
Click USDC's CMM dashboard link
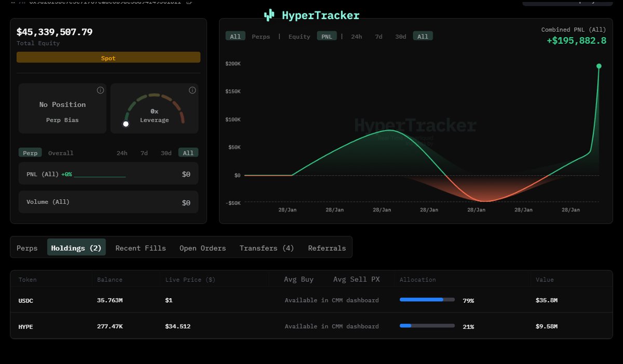pyautogui.click(x=331, y=300)
